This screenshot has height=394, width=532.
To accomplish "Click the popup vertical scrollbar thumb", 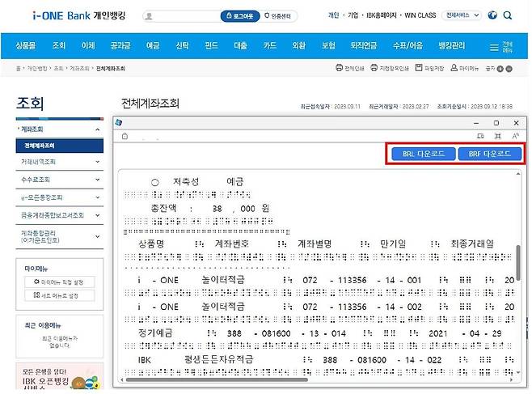I will (518, 263).
